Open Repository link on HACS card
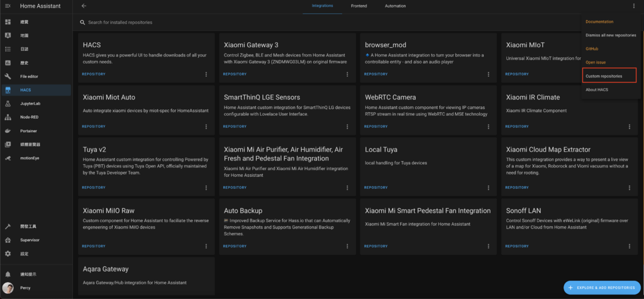Image resolution: width=644 pixels, height=299 pixels. 94,74
